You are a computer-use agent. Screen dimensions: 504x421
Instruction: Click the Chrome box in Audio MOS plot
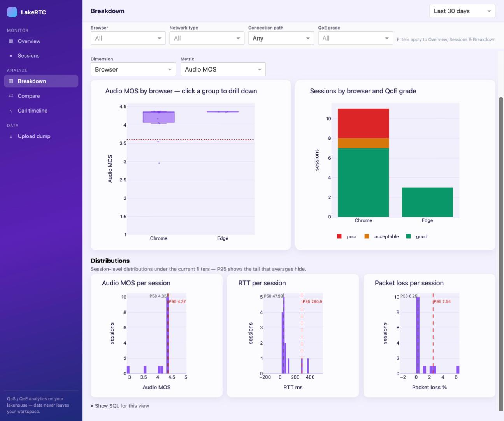(x=159, y=117)
